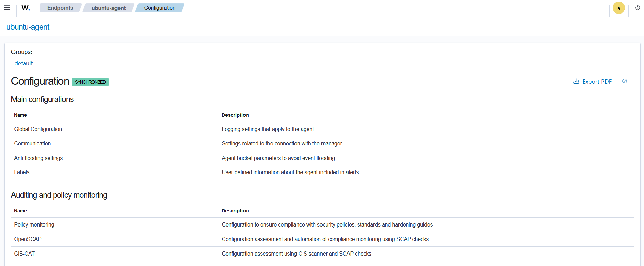
Task: Select the Configuration breadcrumb tab
Action: (x=159, y=8)
